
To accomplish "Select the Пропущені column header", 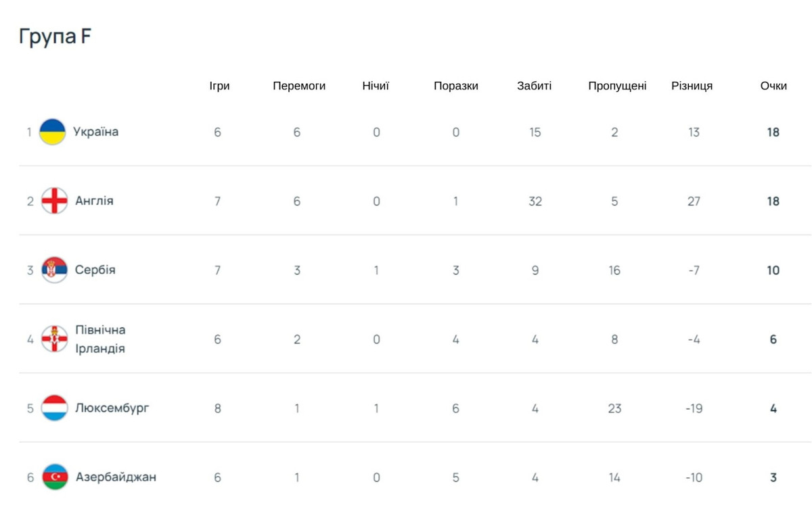I will (617, 86).
